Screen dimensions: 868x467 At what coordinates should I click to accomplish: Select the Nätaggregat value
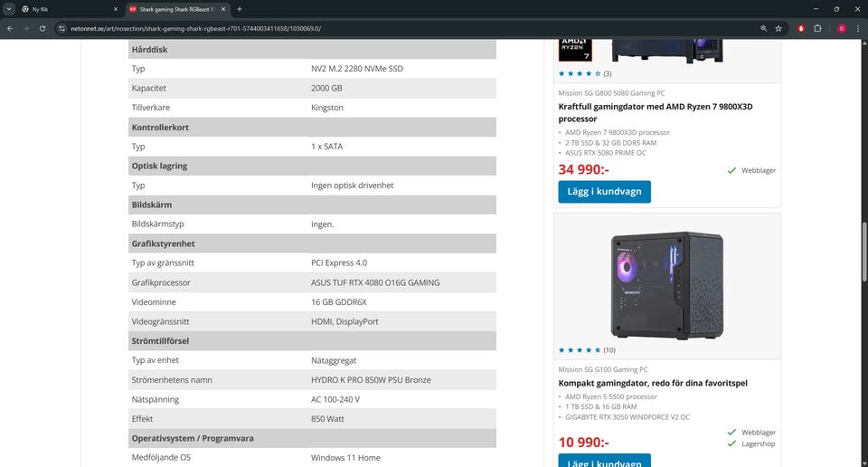[334, 360]
